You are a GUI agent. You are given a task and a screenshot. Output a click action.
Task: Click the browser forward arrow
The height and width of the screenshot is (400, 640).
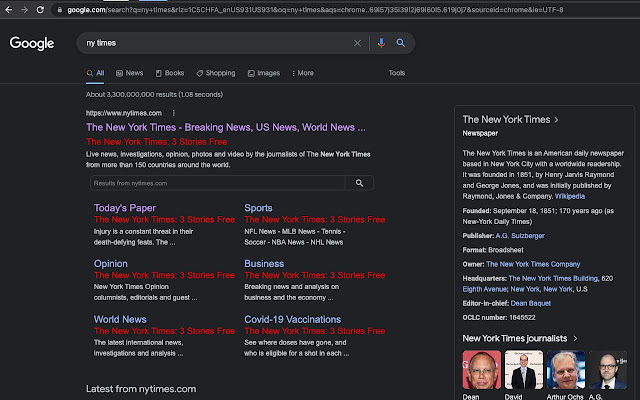pos(24,9)
